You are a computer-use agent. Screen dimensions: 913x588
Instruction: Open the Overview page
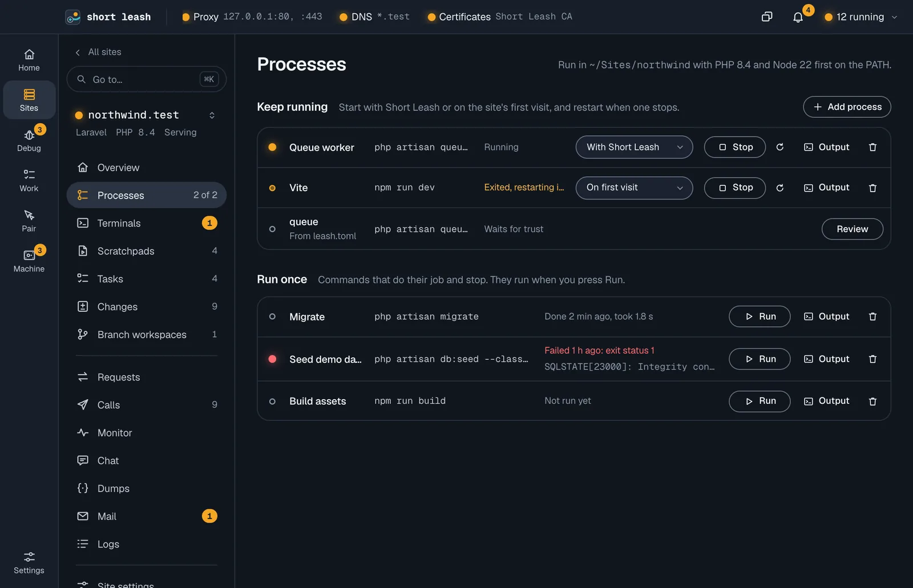(x=147, y=168)
